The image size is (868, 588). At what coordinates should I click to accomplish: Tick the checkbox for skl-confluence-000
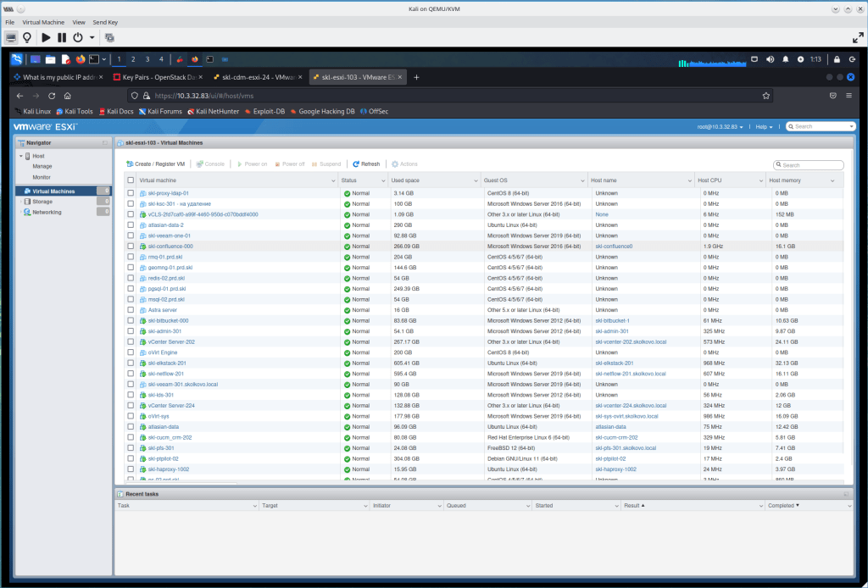131,246
